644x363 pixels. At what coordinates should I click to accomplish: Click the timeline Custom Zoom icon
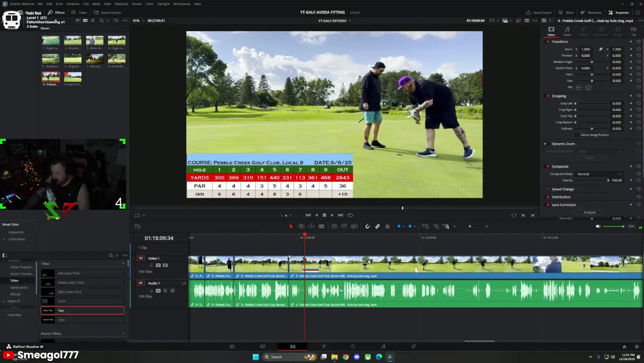[x=447, y=226]
